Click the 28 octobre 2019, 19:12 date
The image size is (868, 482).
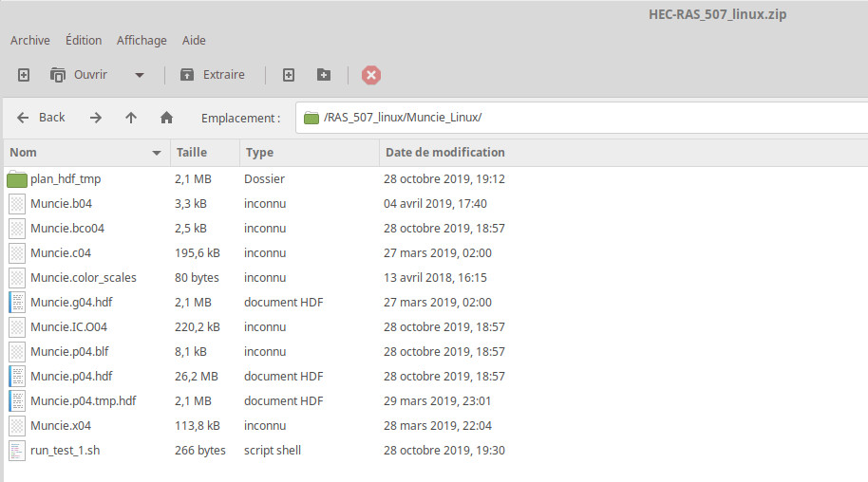point(444,179)
